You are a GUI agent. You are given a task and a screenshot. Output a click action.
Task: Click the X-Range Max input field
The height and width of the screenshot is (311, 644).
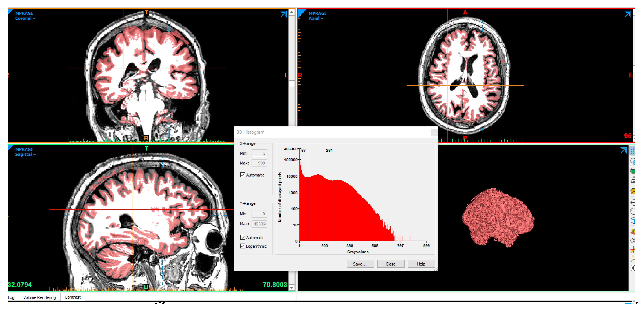(259, 163)
